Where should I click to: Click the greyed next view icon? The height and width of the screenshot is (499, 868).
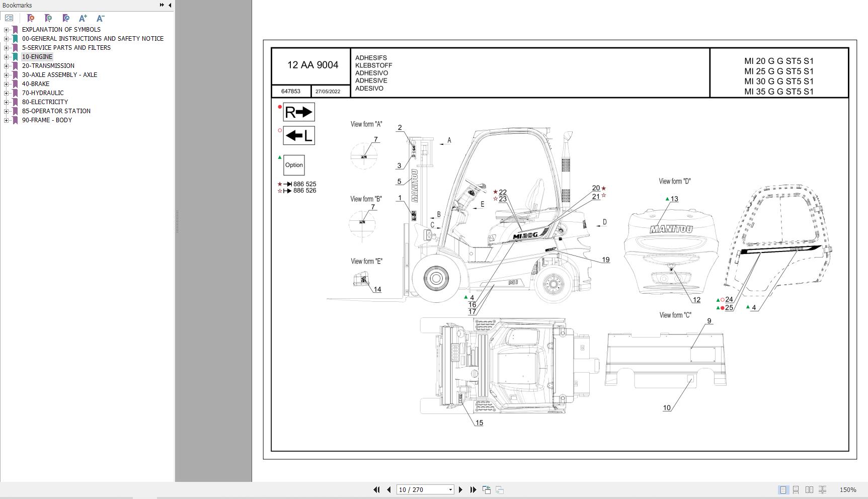[x=500, y=489]
